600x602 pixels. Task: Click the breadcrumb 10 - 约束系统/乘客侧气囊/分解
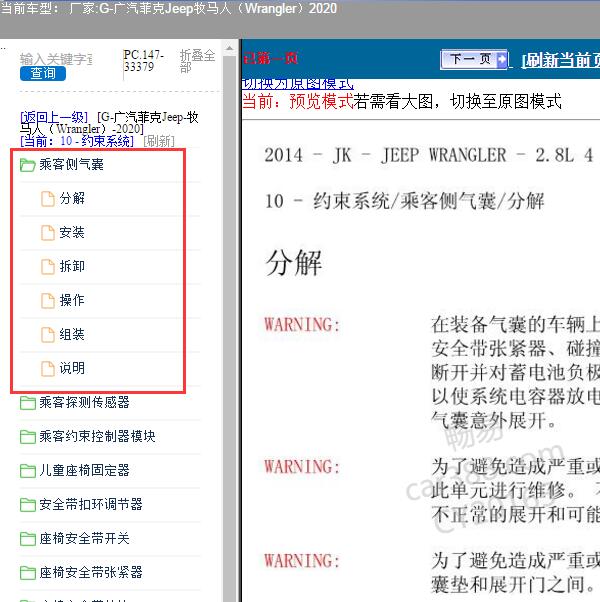[x=405, y=201]
